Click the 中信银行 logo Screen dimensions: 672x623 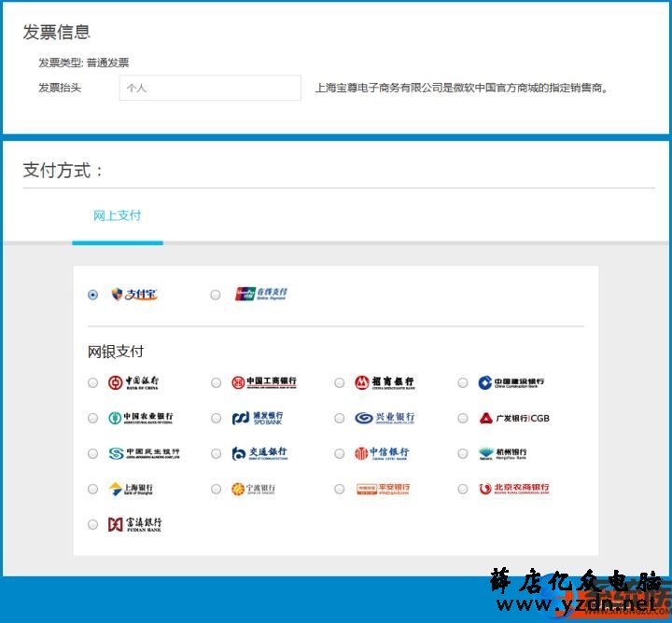pos(382,453)
